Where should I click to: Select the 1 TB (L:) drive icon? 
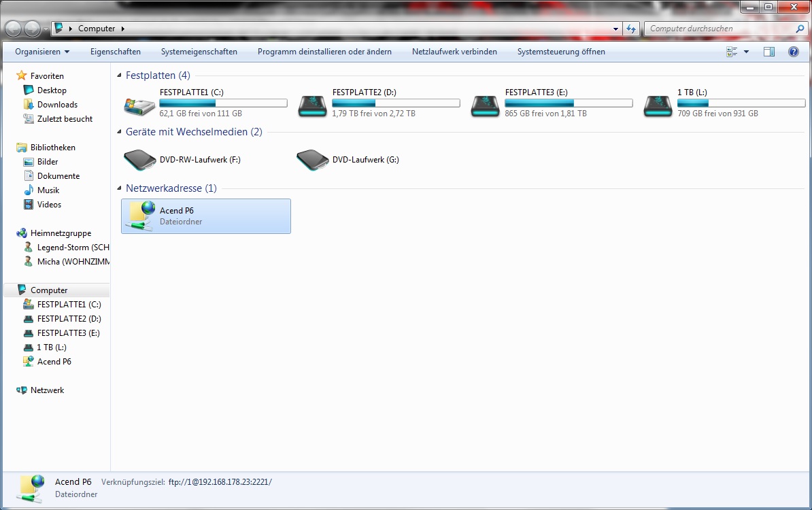pos(658,105)
